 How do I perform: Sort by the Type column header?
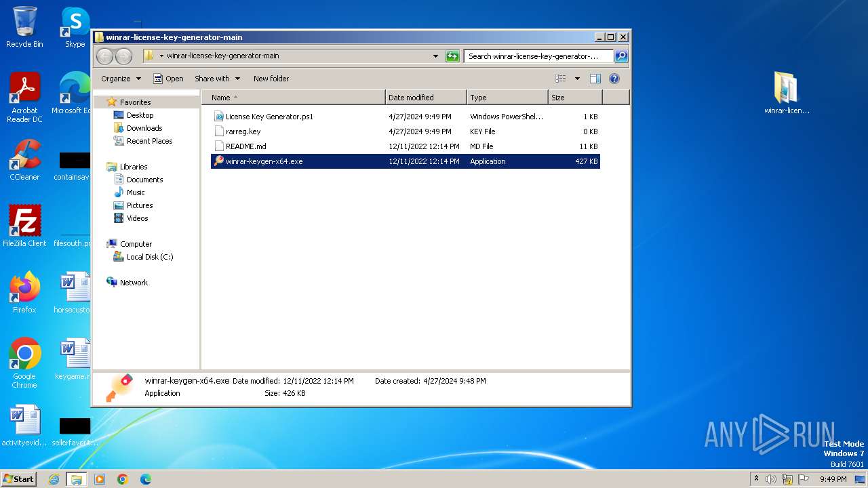507,98
